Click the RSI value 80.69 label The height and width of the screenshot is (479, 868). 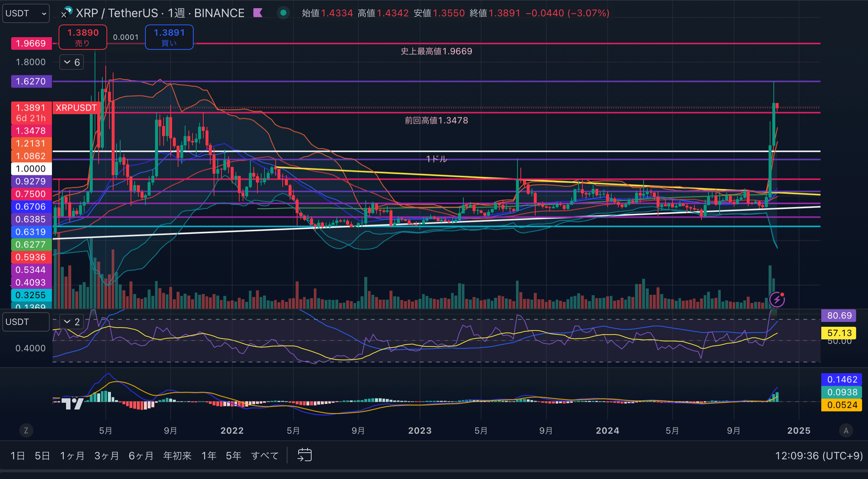(x=839, y=316)
